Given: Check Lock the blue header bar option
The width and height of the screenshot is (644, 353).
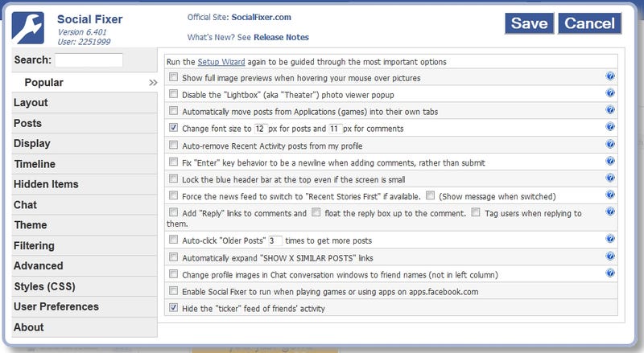Looking at the screenshot, I should [174, 179].
